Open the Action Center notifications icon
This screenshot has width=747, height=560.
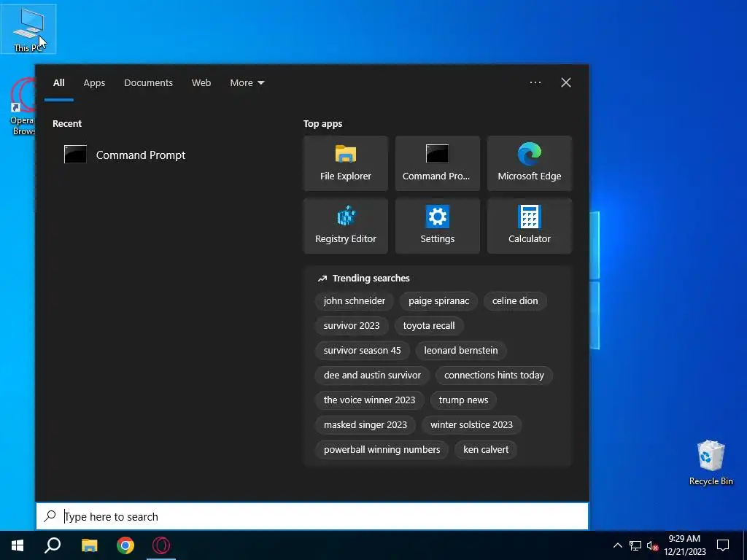point(723,545)
